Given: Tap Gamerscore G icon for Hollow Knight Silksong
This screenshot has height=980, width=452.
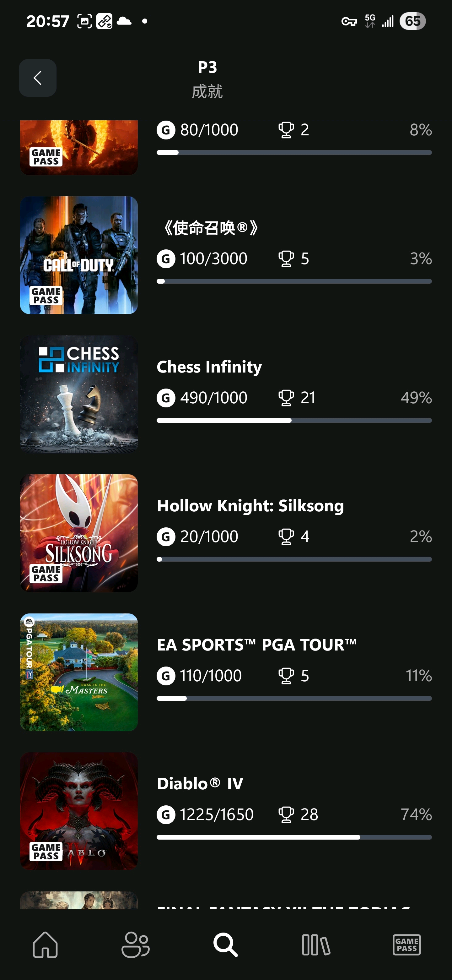Looking at the screenshot, I should (x=166, y=537).
